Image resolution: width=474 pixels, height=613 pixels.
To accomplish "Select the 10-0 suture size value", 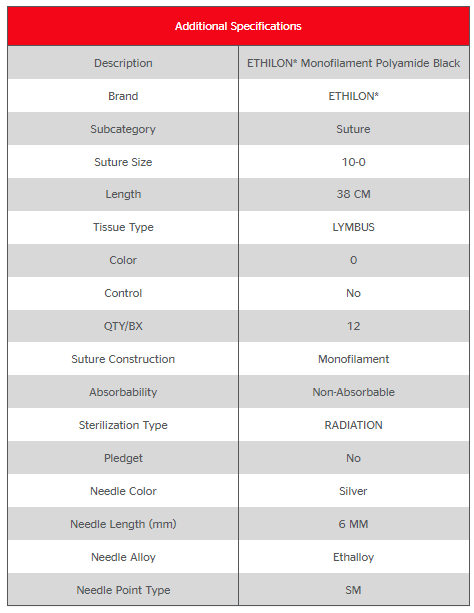I will 353,162.
